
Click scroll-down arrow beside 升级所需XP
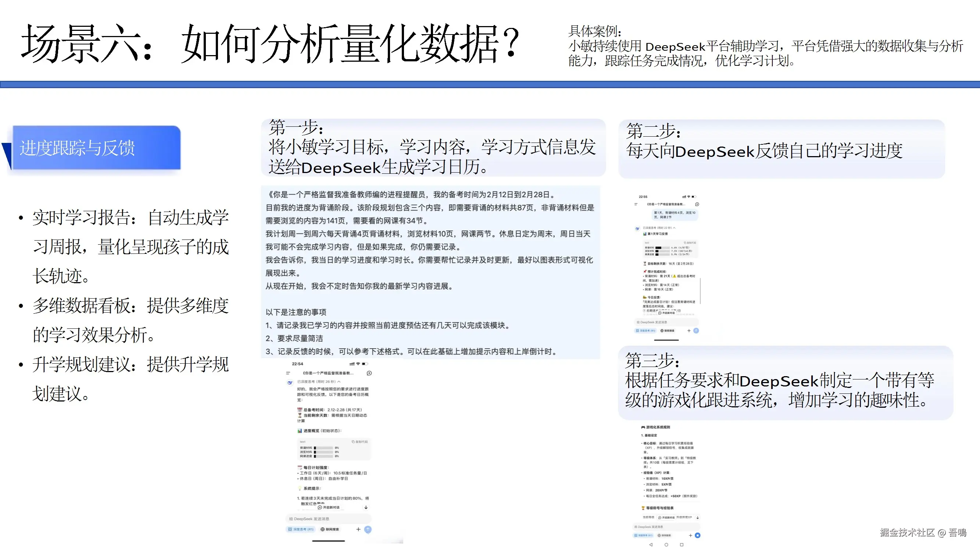[697, 518]
